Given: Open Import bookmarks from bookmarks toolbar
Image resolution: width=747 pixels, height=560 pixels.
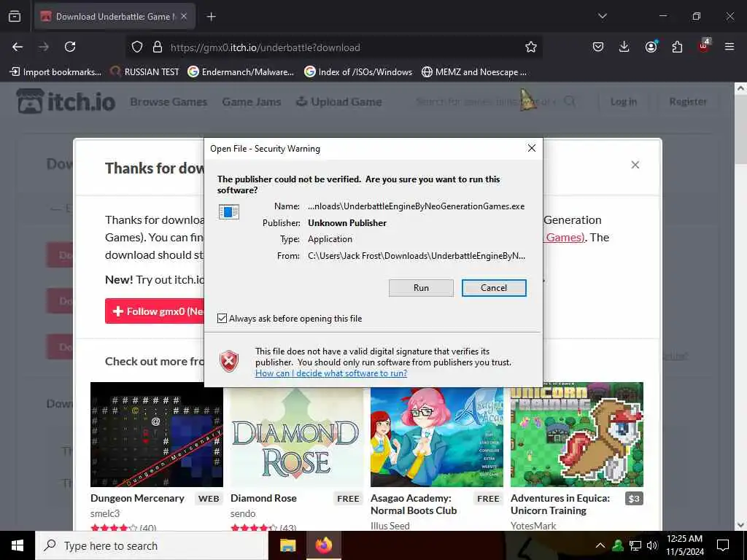Looking at the screenshot, I should click(x=55, y=72).
